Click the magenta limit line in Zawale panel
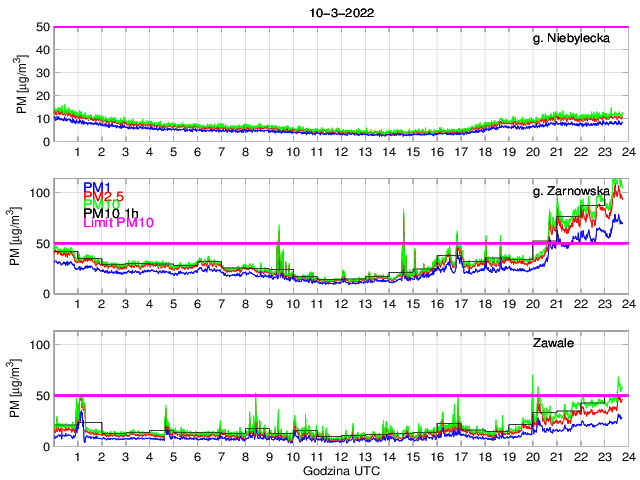Image resolution: width=640 pixels, height=480 pixels. pyautogui.click(x=341, y=396)
